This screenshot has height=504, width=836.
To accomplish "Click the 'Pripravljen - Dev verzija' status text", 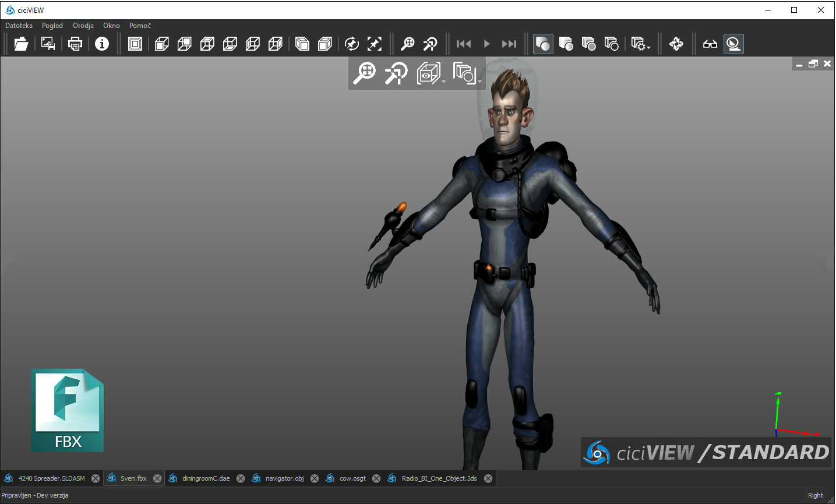I will coord(35,495).
